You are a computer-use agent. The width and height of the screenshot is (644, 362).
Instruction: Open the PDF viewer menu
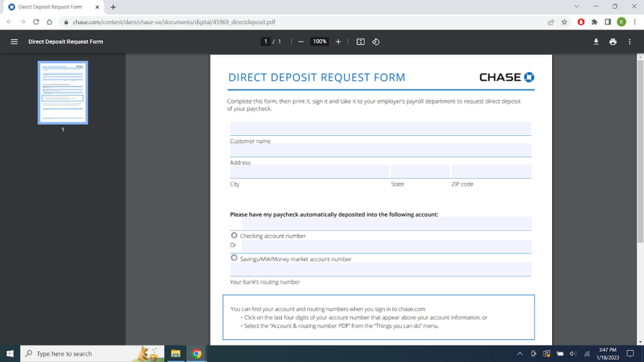630,41
